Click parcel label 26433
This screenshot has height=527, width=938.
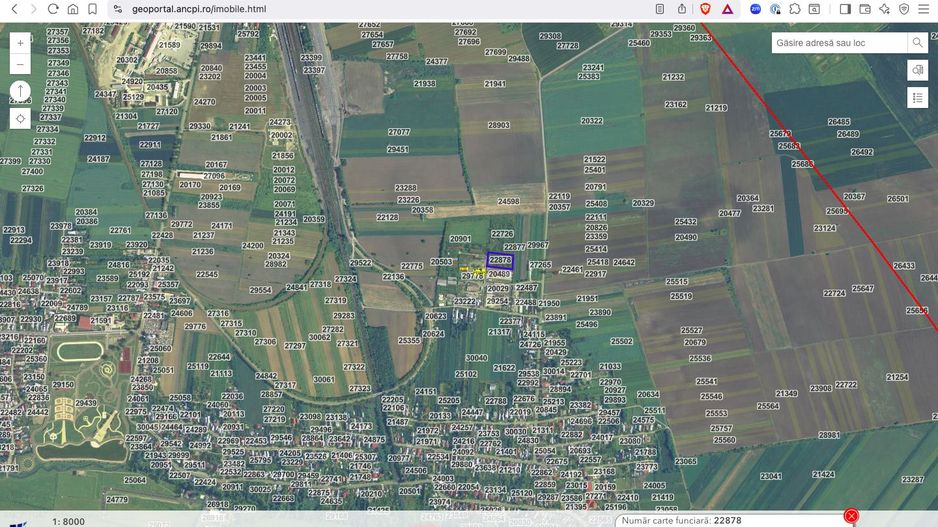coord(903,266)
